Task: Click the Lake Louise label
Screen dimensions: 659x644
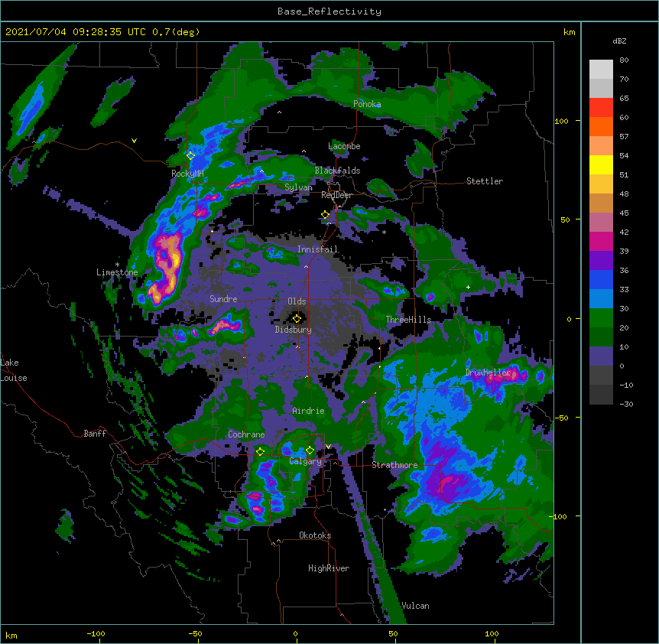Action: [x=14, y=370]
